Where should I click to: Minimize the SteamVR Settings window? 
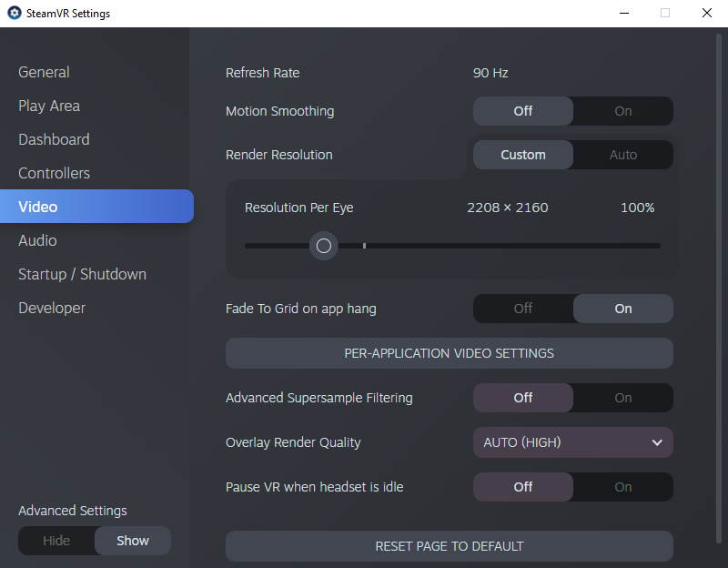[x=624, y=13]
